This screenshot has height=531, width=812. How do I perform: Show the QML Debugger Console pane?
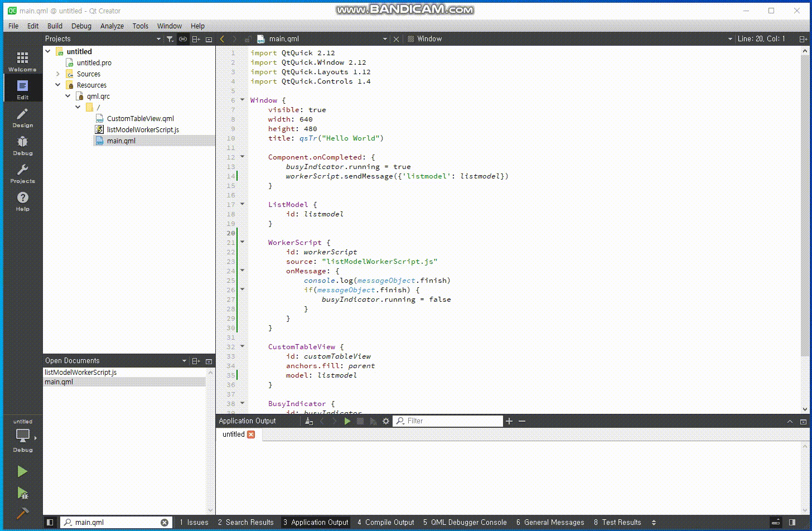point(465,523)
